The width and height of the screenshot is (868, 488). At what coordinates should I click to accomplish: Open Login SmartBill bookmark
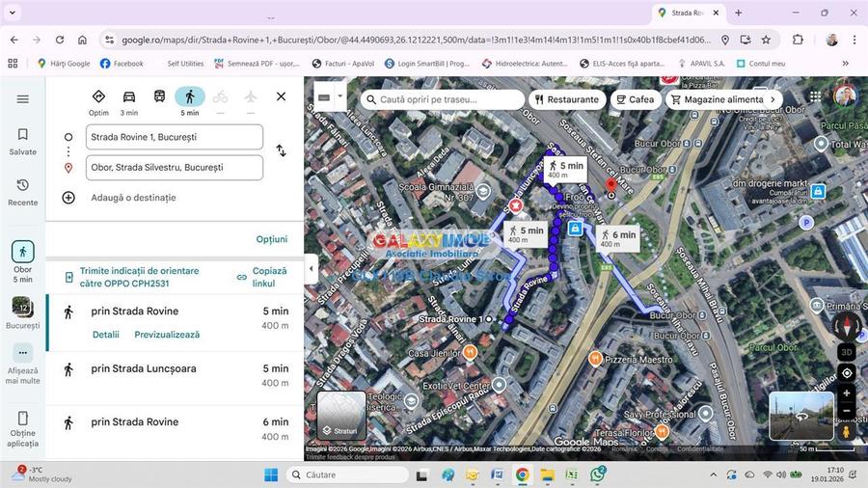(x=427, y=64)
